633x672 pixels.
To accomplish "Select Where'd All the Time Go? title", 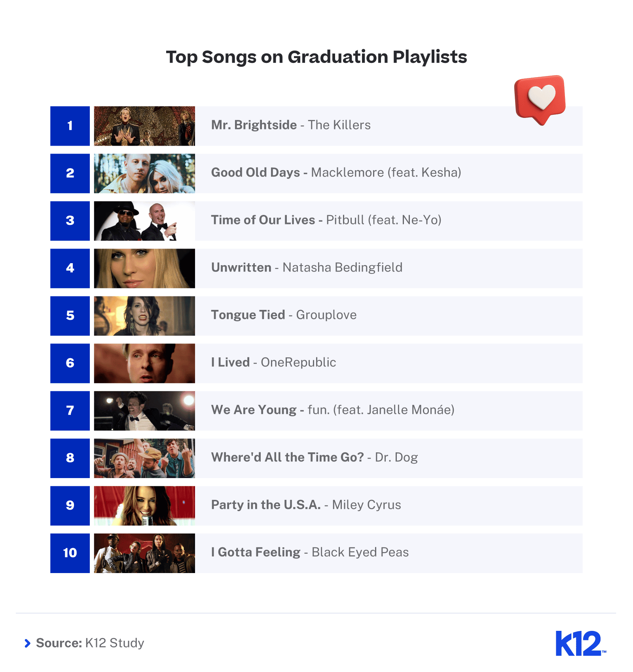I will click(287, 457).
